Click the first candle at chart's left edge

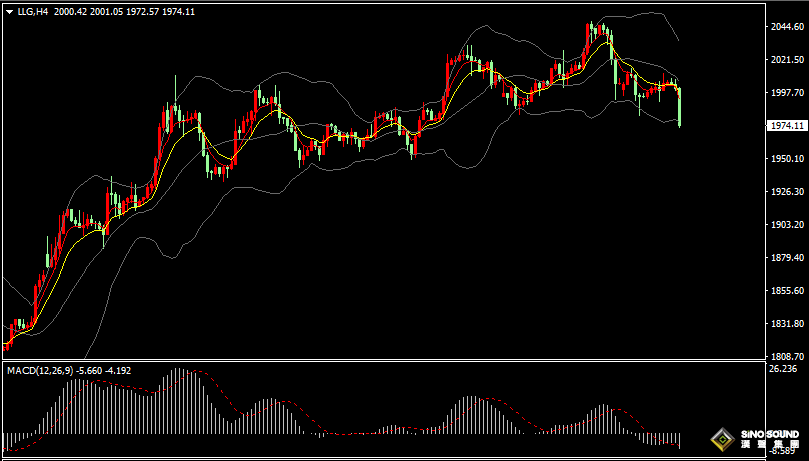[x=7, y=343]
